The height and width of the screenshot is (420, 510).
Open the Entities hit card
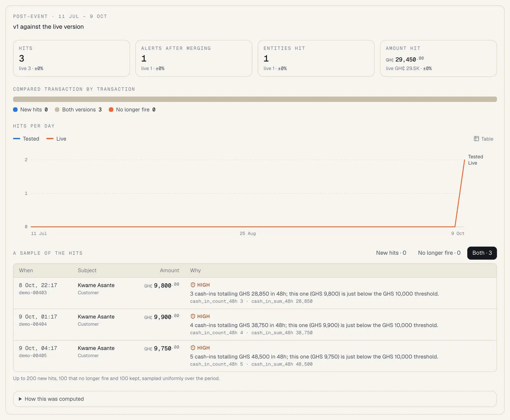[316, 58]
